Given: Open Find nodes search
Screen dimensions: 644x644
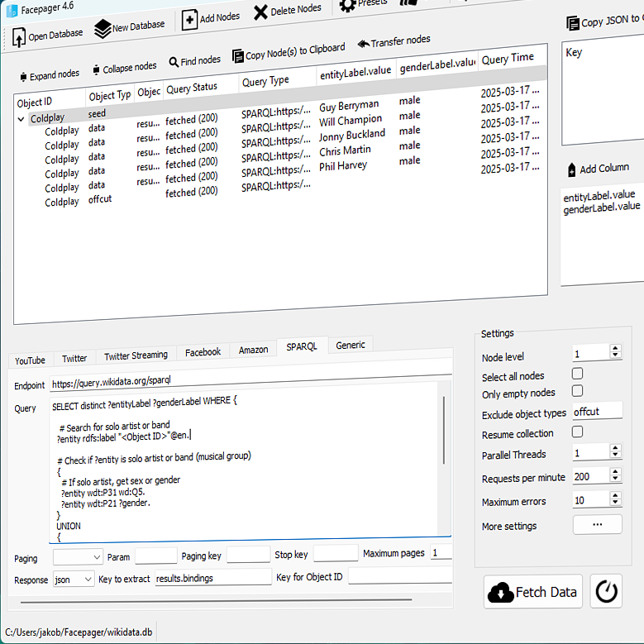Looking at the screenshot, I should pos(174,61).
